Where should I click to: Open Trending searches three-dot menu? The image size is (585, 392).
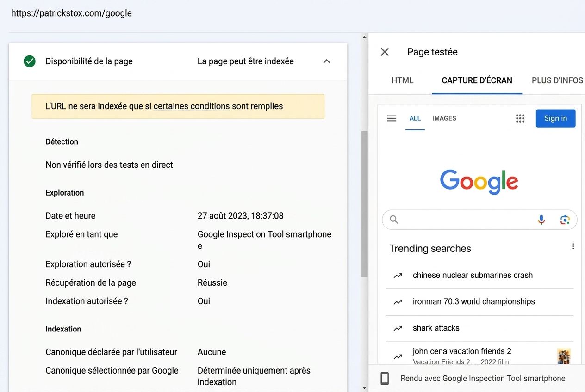(x=573, y=246)
